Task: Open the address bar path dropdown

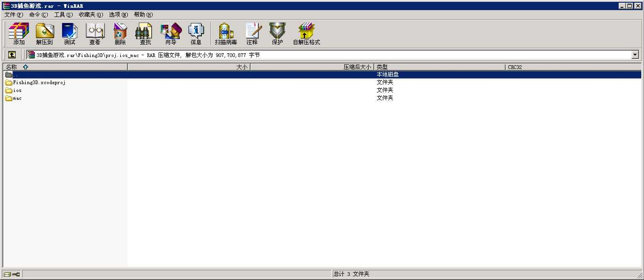Action: click(635, 55)
